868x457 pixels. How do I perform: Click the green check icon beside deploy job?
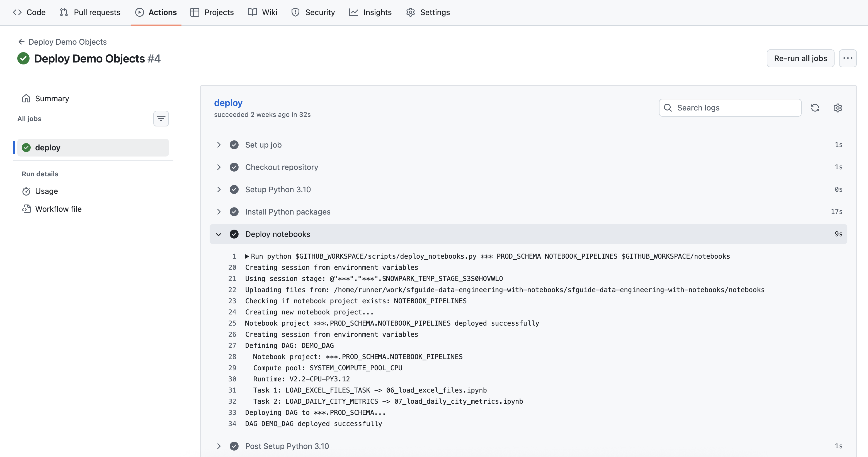click(26, 147)
